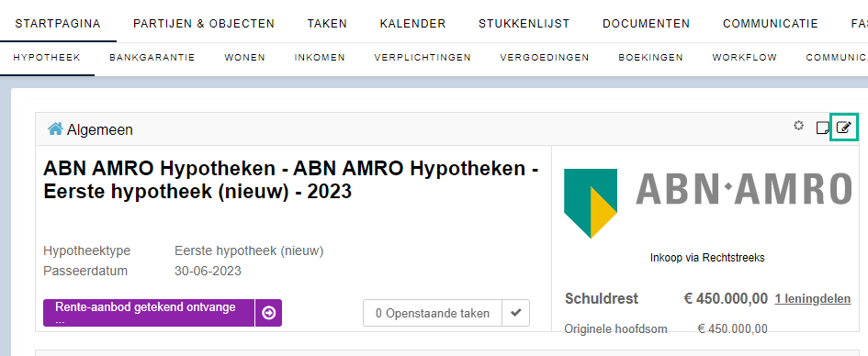
Task: Click the ABN AMRO Hypotheken mortgage title
Action: [291, 180]
